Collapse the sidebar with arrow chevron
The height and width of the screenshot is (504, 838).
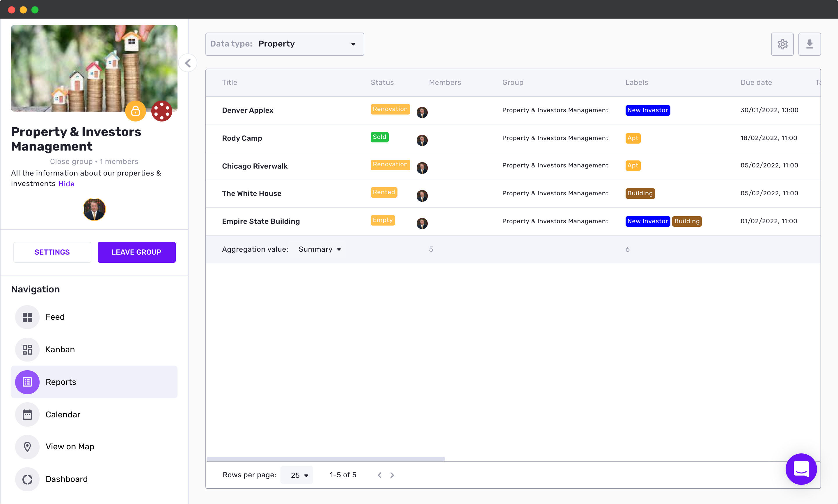click(188, 63)
